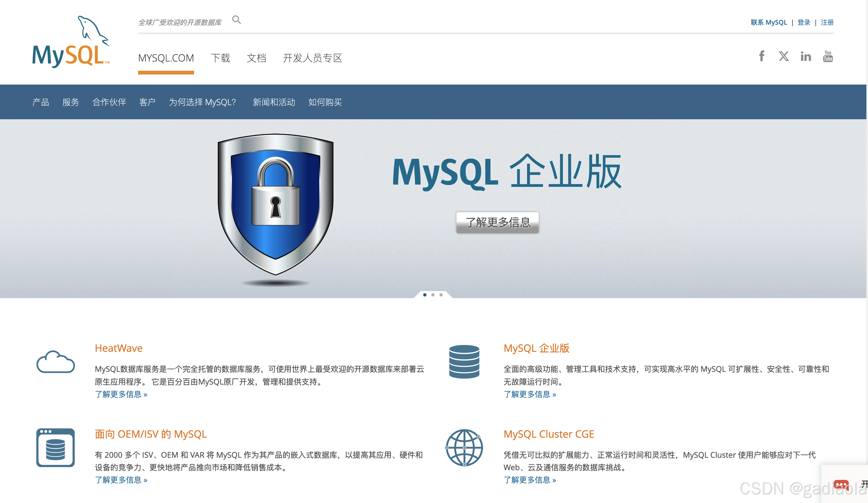Open the X (Twitter) social icon
The image size is (868, 503).
coord(784,56)
